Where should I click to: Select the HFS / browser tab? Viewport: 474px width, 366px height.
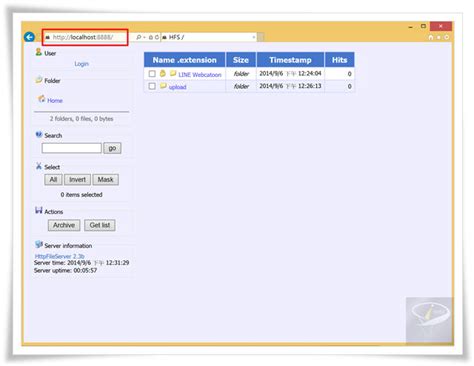(x=209, y=37)
